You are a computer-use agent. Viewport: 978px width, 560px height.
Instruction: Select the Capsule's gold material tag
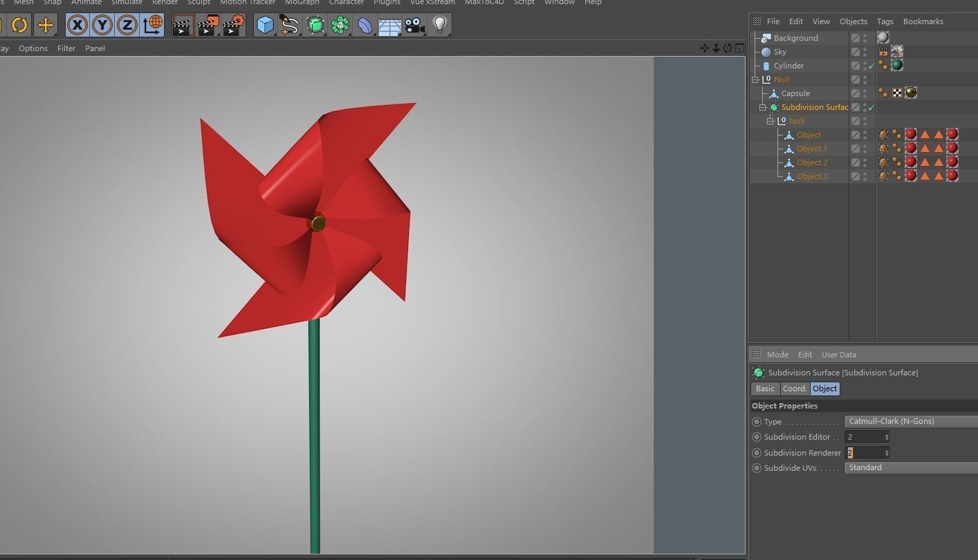coord(911,93)
